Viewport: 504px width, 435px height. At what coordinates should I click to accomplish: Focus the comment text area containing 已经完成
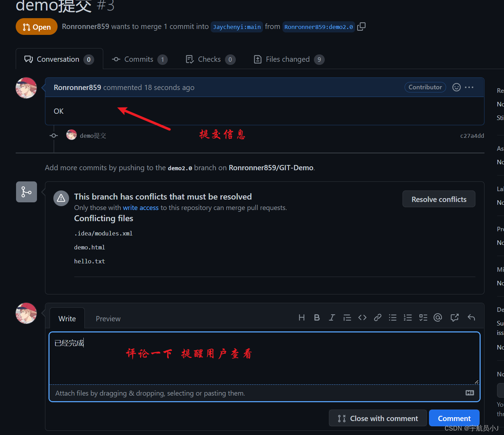click(264, 358)
